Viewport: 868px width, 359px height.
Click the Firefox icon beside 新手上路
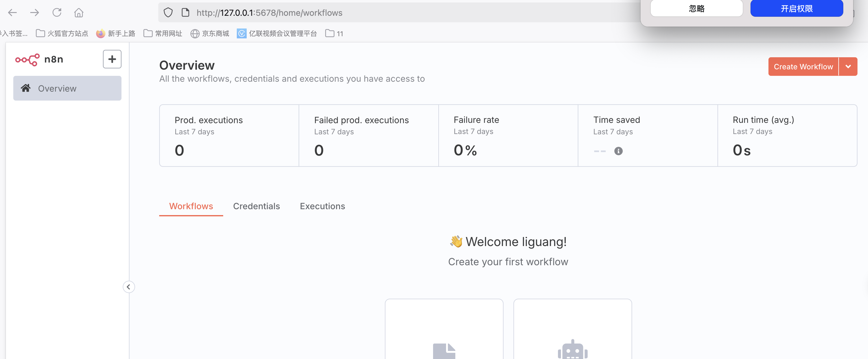(x=100, y=33)
